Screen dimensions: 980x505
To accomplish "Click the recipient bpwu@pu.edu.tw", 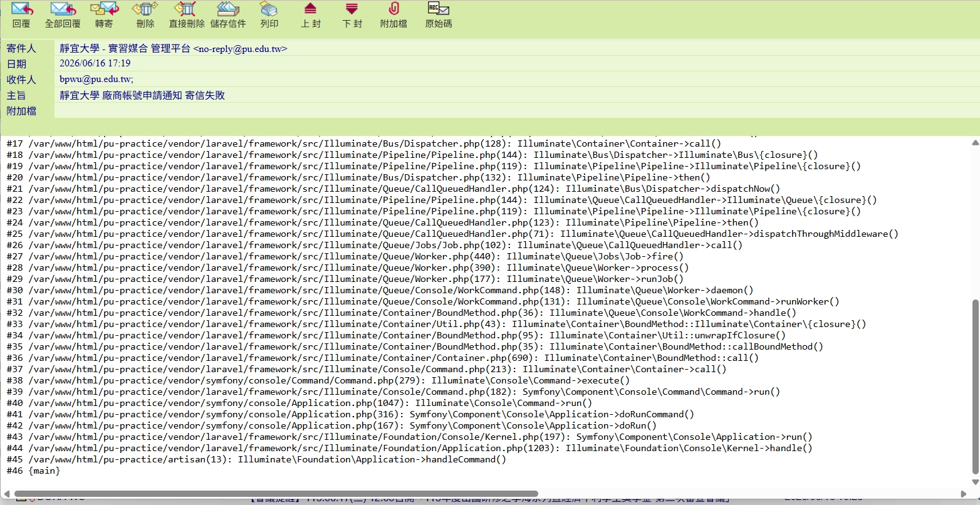I will (x=96, y=79).
